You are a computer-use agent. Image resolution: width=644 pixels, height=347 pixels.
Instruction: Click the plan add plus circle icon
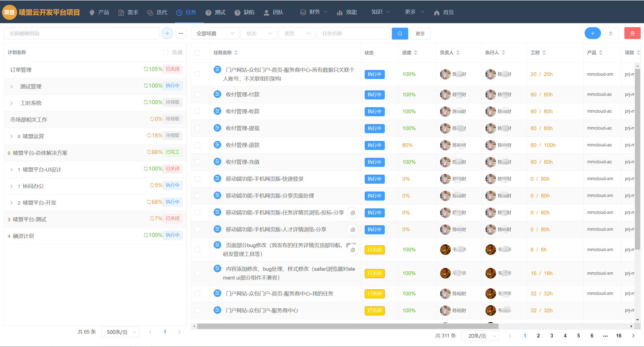tap(167, 33)
